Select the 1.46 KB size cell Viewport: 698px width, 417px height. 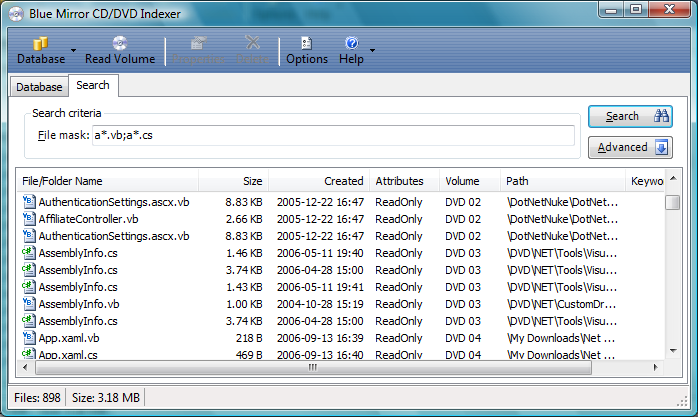click(244, 253)
